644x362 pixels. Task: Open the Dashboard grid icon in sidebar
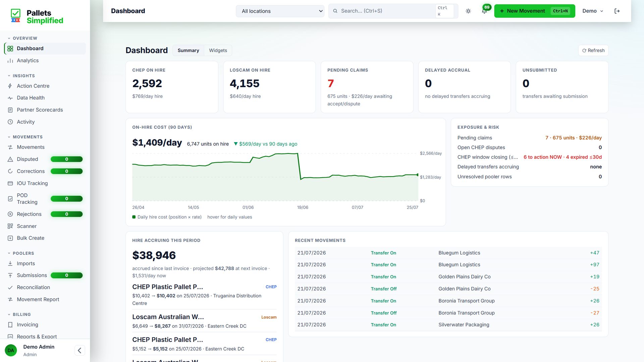tap(10, 49)
